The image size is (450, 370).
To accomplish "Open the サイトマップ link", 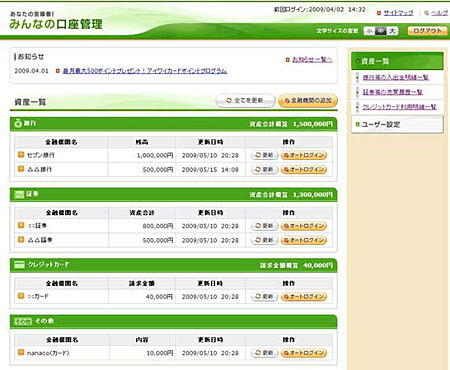I will [x=398, y=13].
